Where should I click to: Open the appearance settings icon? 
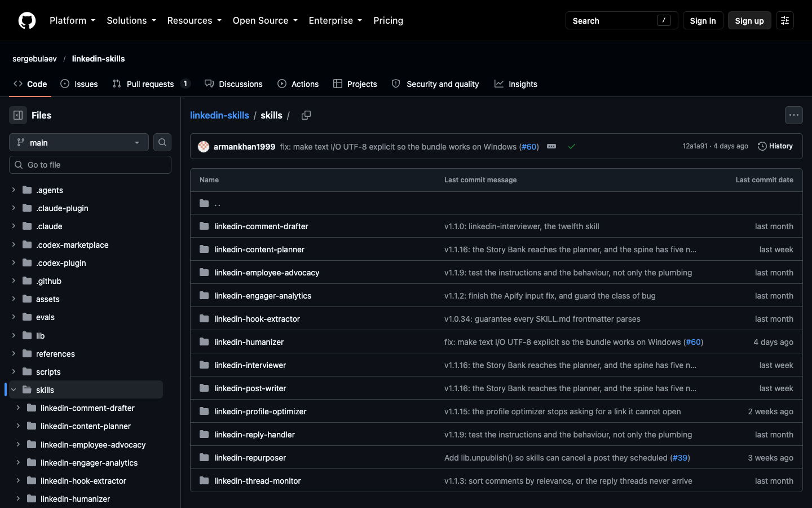click(785, 20)
